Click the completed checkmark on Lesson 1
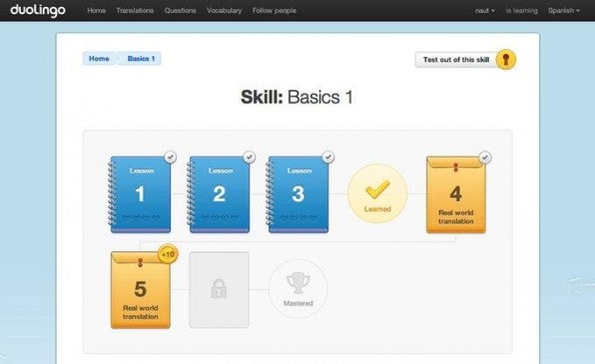This screenshot has width=595, height=364. (x=171, y=157)
